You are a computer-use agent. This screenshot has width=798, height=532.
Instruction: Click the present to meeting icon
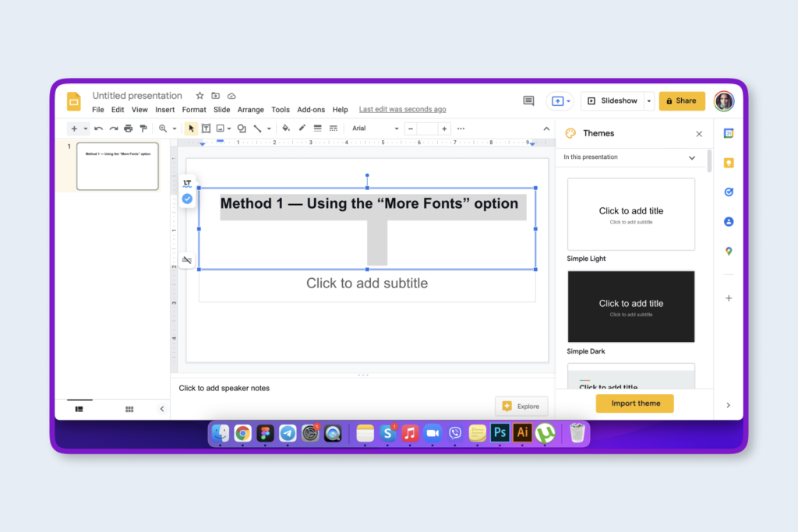(558, 101)
